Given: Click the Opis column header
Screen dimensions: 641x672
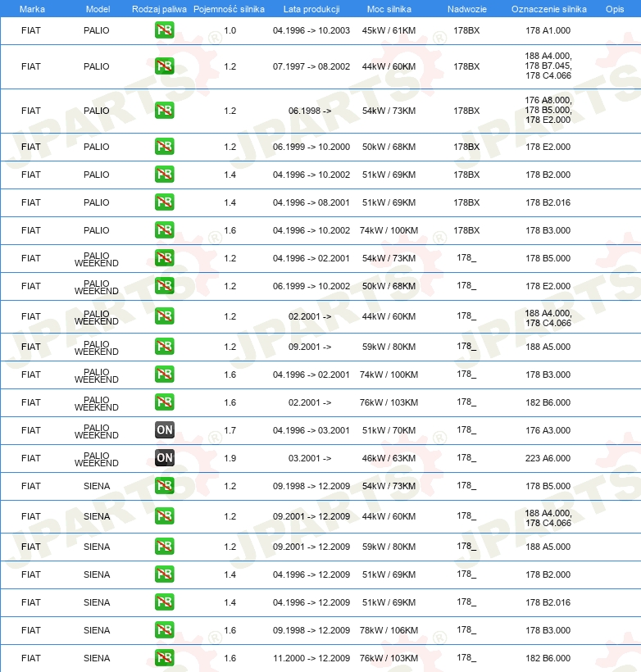Looking at the screenshot, I should [615, 9].
